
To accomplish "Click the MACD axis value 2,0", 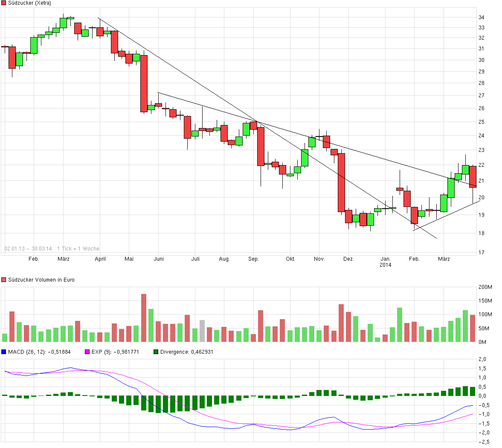I will 482,359.
